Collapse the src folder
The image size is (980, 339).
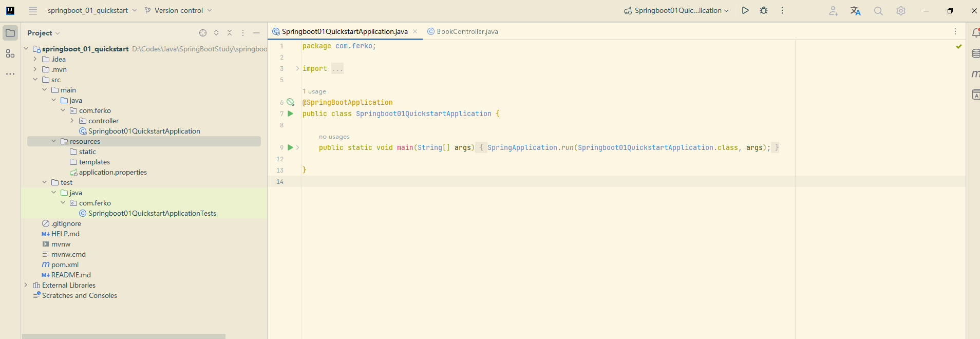coord(35,80)
